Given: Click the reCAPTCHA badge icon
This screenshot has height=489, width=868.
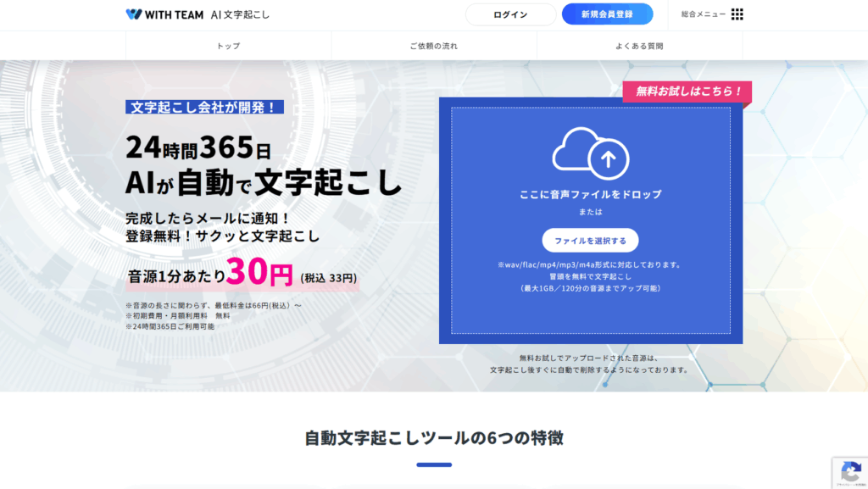Looking at the screenshot, I should (851, 473).
